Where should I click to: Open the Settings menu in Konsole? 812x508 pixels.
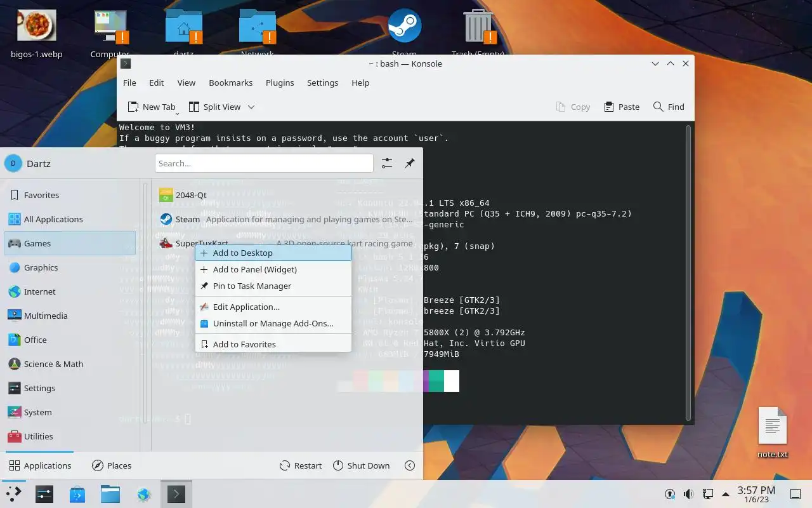[322, 83]
